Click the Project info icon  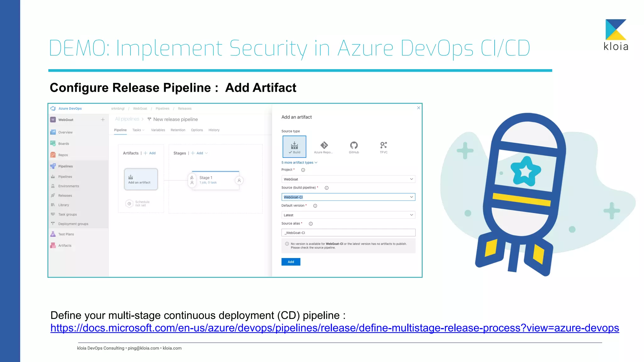tap(303, 170)
